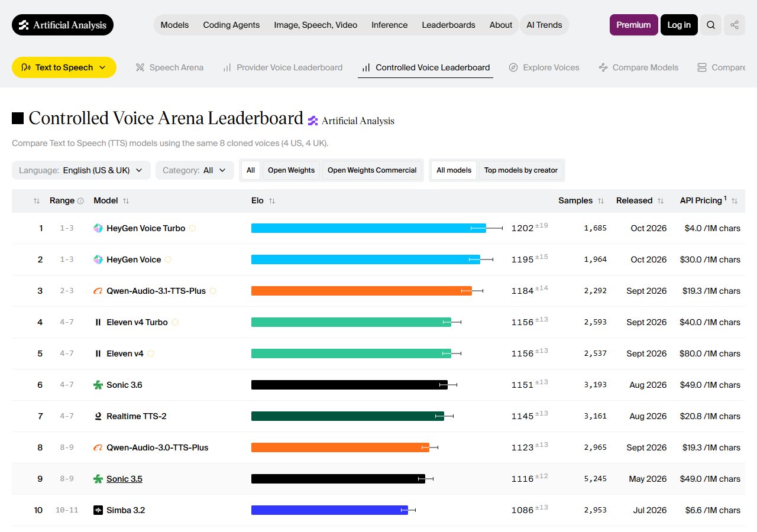The image size is (757, 532).
Task: Select Controlled Voice Leaderboard tab
Action: pyautogui.click(x=426, y=67)
